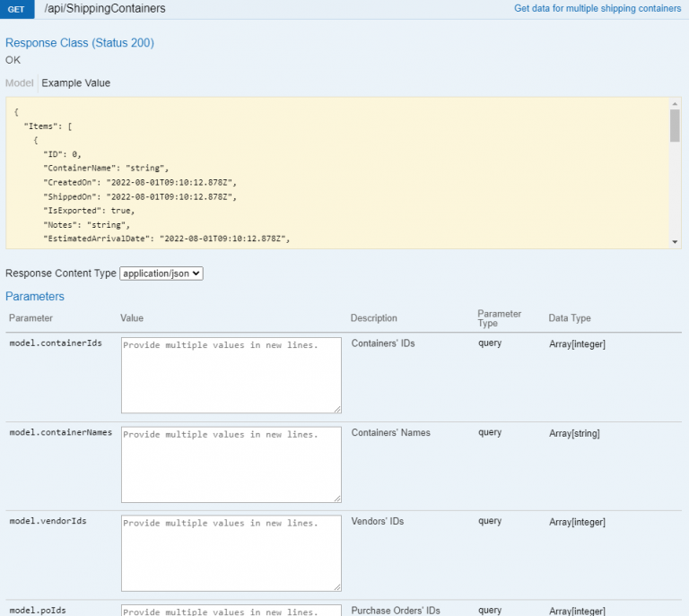Click the 'Description' column header

click(373, 318)
